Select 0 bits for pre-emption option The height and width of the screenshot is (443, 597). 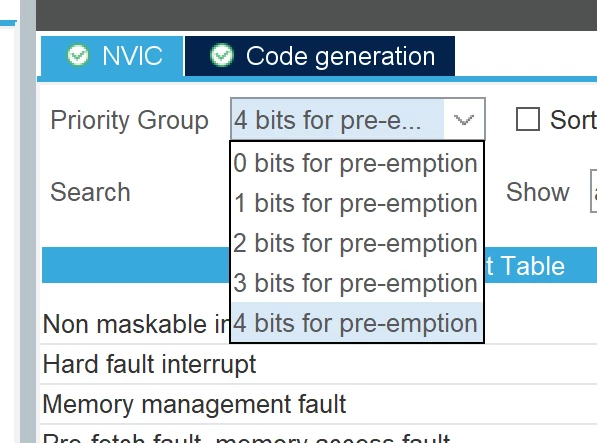click(357, 163)
